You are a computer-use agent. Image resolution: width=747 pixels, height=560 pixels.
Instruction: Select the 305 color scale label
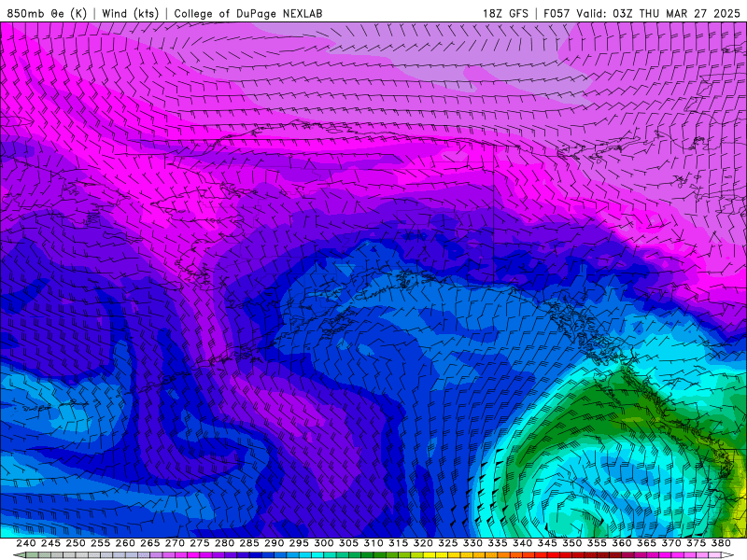click(348, 543)
